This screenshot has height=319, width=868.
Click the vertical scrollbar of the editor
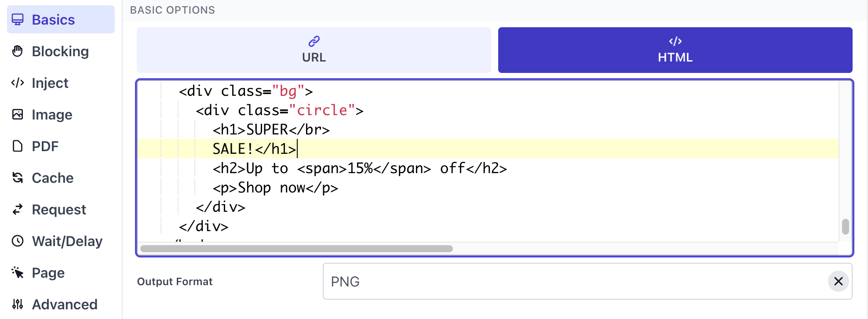tap(845, 225)
